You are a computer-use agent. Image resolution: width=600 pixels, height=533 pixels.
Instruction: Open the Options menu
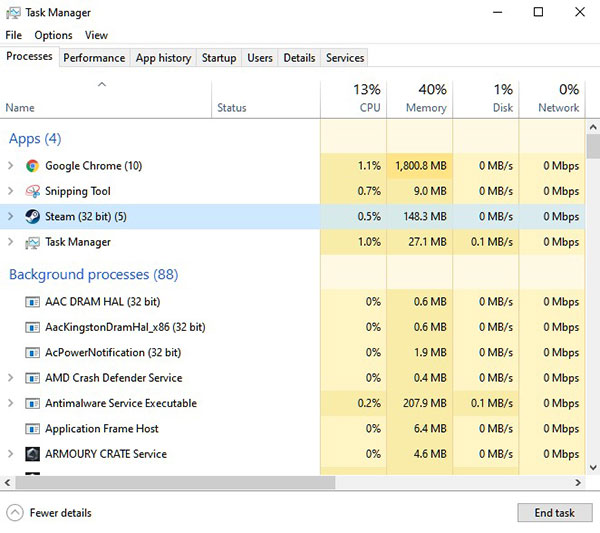(53, 35)
